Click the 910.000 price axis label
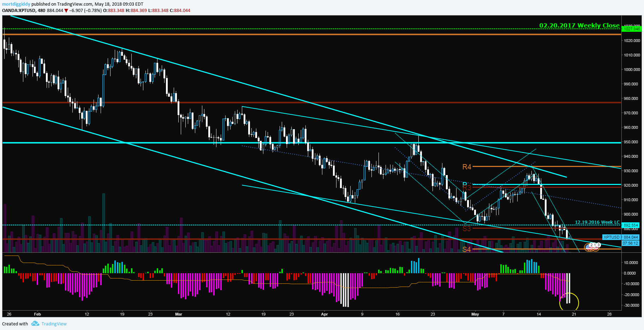 click(x=631, y=200)
